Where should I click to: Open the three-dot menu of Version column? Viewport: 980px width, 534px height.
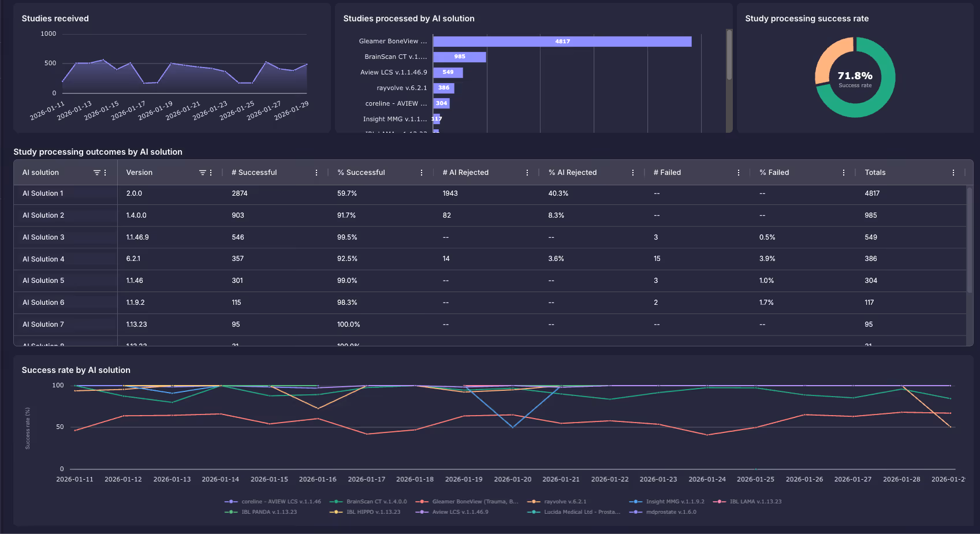[x=211, y=173]
